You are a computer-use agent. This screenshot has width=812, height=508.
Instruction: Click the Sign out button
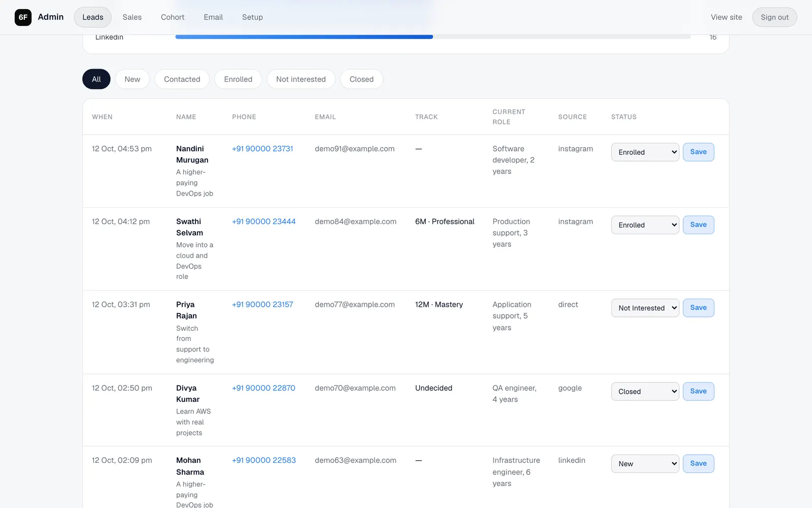[774, 17]
